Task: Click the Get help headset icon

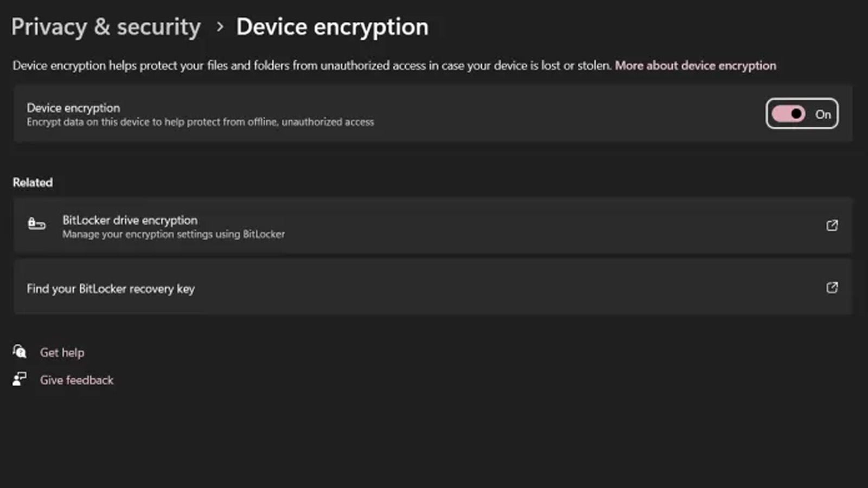Action: tap(20, 352)
